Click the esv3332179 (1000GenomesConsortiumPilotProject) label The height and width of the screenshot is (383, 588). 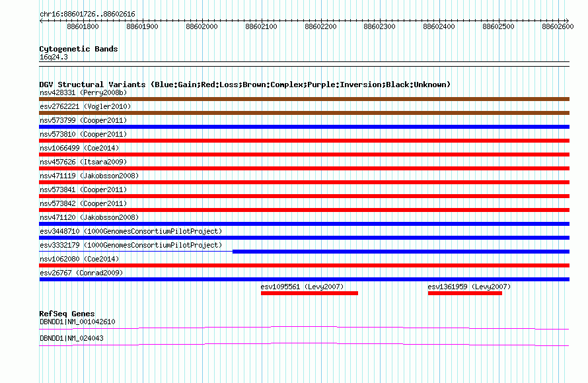[x=131, y=245]
